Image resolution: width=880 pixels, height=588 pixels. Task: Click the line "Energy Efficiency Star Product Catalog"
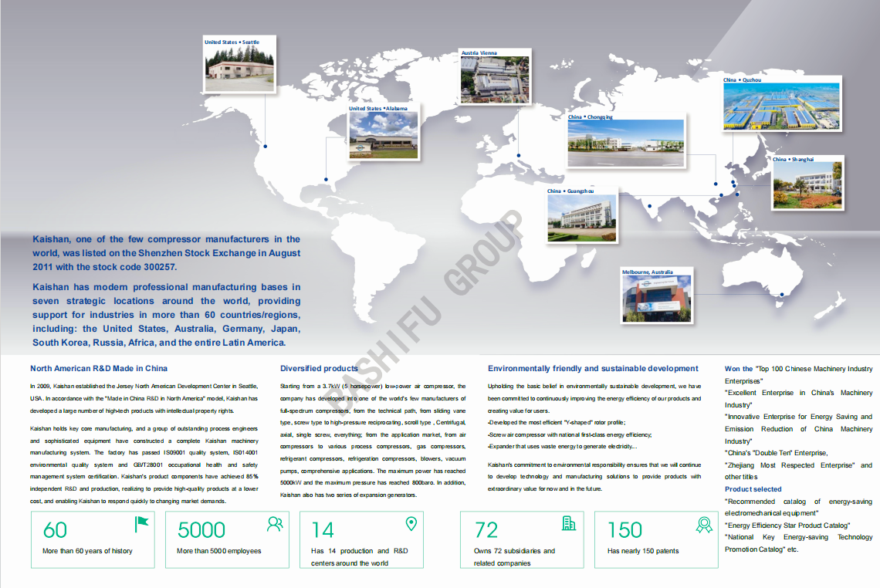click(787, 525)
